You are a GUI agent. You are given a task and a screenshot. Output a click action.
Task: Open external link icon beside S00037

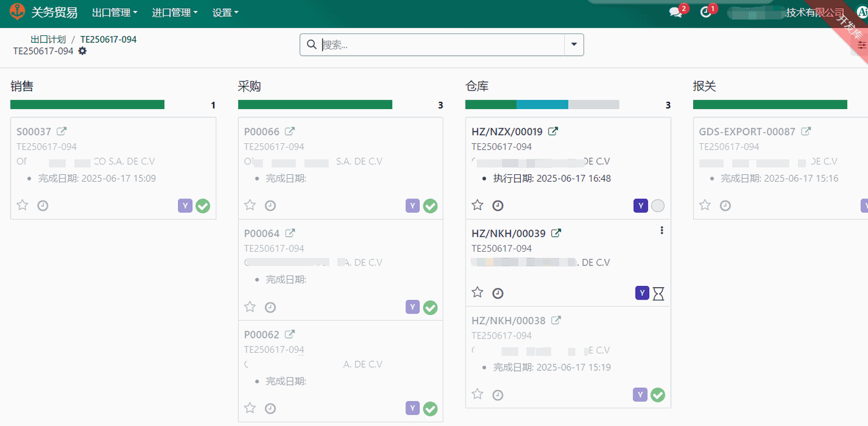click(x=61, y=131)
